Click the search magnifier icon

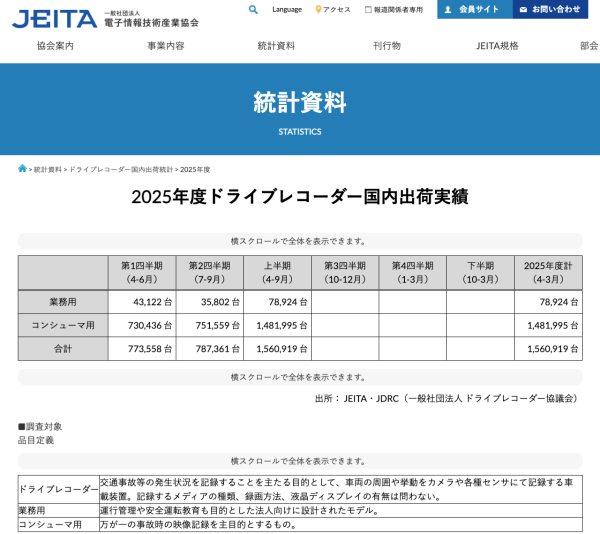tap(253, 10)
